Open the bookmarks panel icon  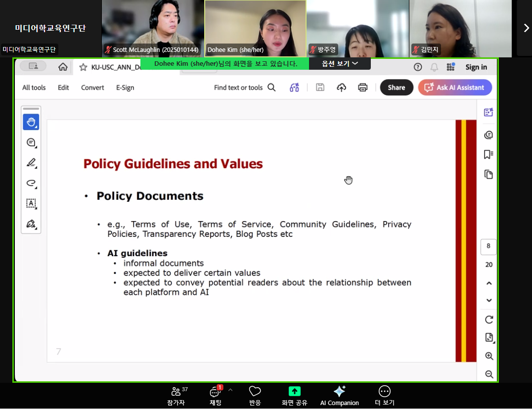click(488, 154)
